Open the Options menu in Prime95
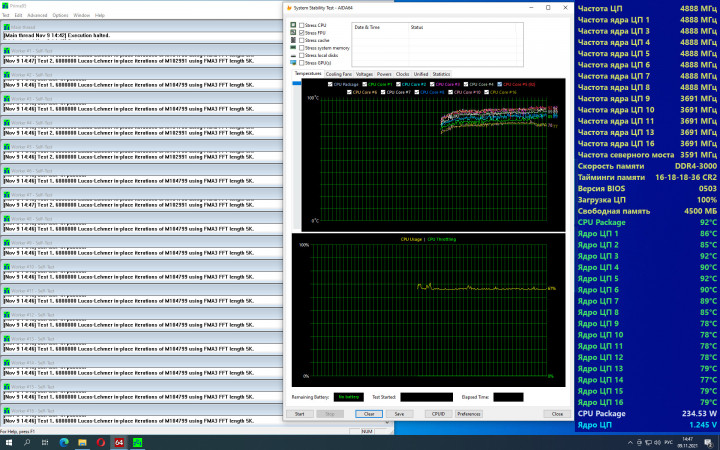720x450 pixels. (x=60, y=15)
